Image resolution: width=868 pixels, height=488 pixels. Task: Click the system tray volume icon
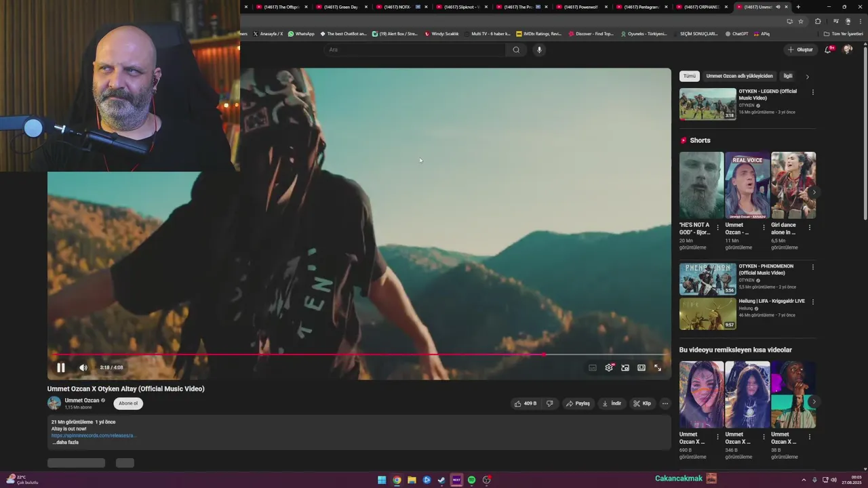(x=833, y=480)
